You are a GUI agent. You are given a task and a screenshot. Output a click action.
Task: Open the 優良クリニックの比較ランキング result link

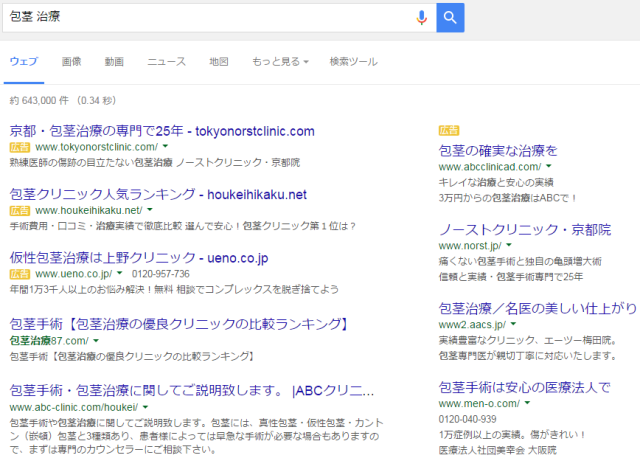click(180, 325)
